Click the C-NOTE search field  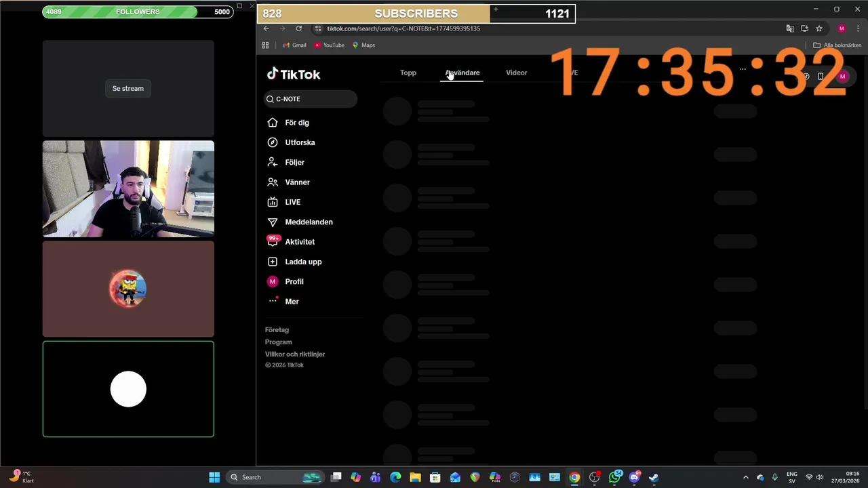click(311, 99)
